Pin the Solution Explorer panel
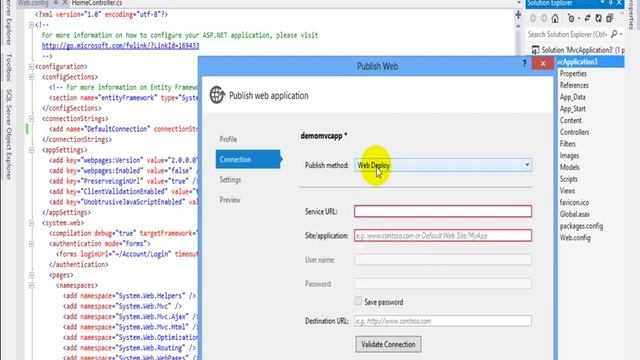This screenshot has height=360, width=640. click(611, 3)
